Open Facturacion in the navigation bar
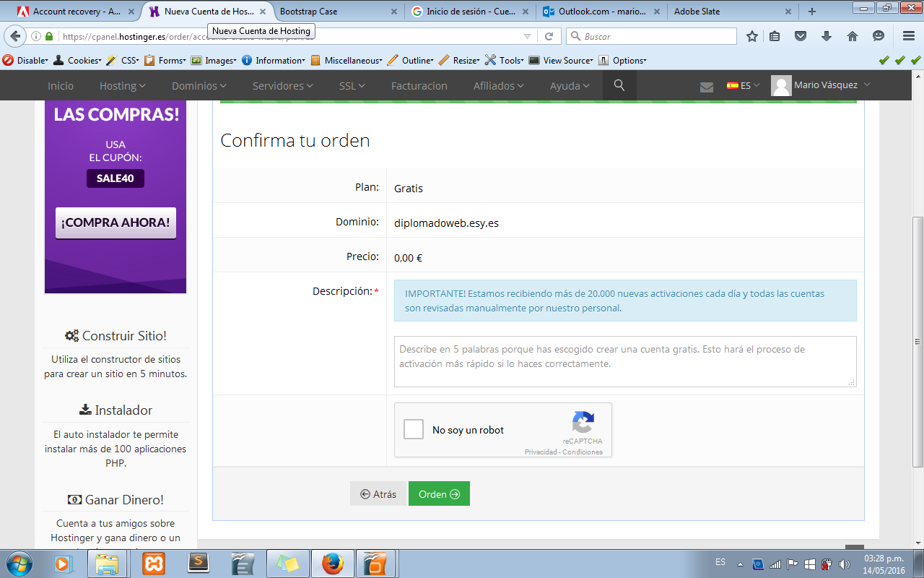Image resolution: width=924 pixels, height=578 pixels. coord(419,85)
